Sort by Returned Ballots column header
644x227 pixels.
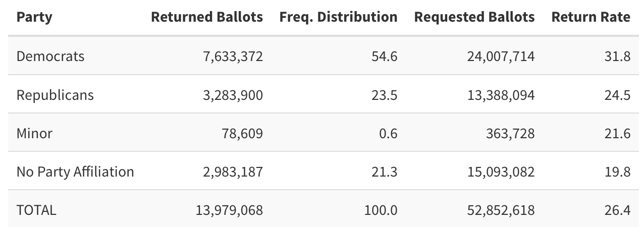pyautogui.click(x=207, y=17)
